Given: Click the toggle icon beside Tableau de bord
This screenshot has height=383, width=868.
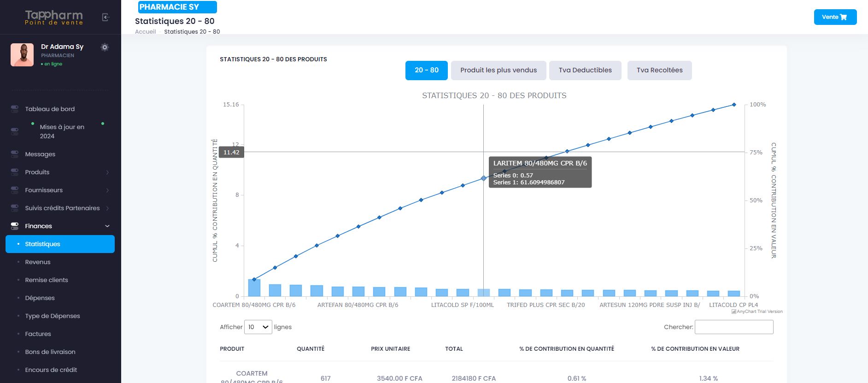Looking at the screenshot, I should (x=15, y=109).
